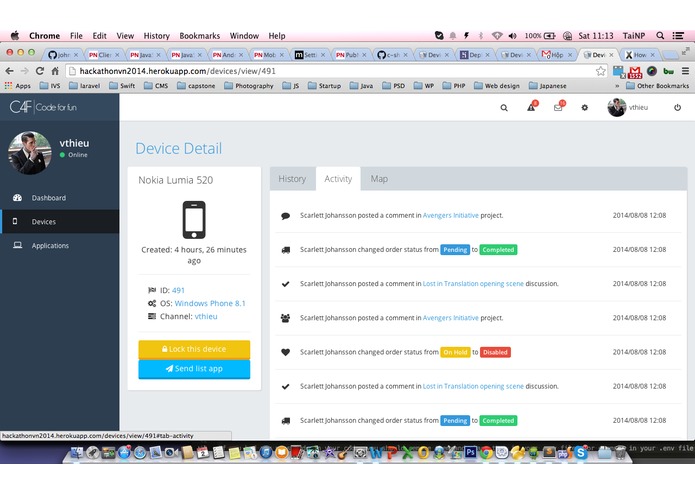Go to the browser home icon
Image resolution: width=695 pixels, height=494 pixels.
click(55, 71)
